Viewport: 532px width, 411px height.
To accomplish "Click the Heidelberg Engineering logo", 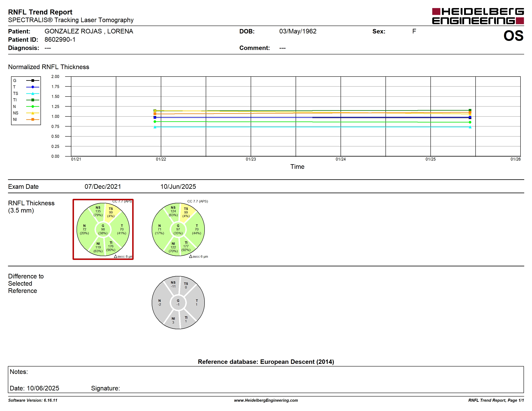I will pyautogui.click(x=478, y=16).
